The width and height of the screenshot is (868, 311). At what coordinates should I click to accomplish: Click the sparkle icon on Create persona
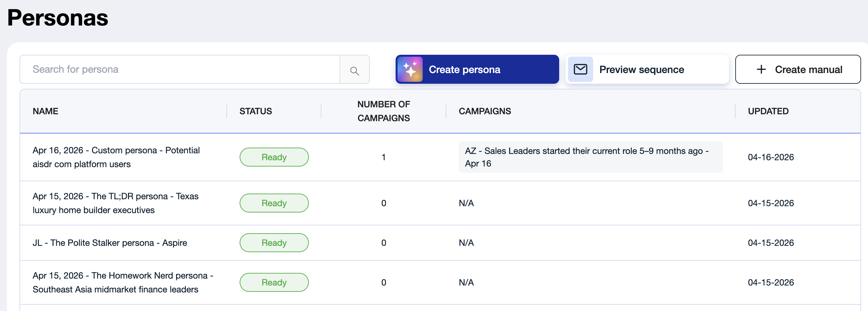click(410, 70)
